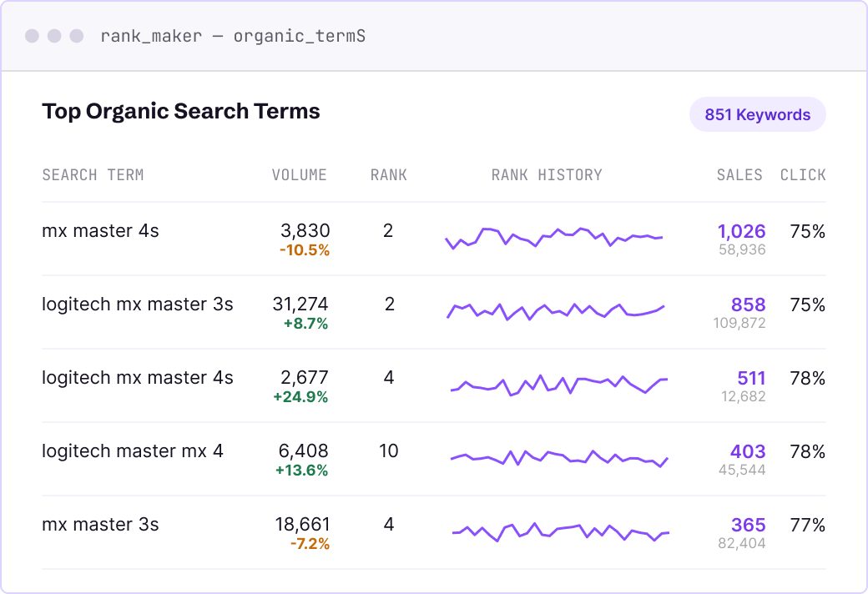Click the 12,682 sub-value under sales
The image size is (868, 594).
[x=744, y=397]
